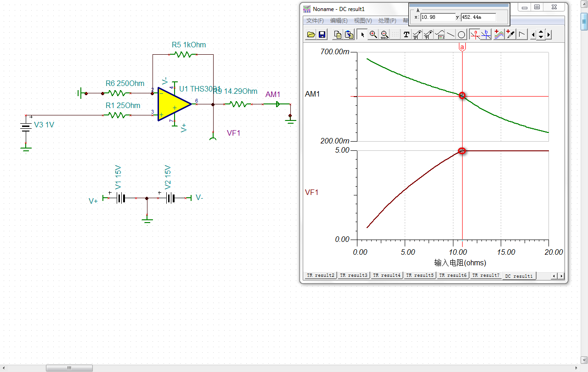
Task: Select the circle drawing tool
Action: [462, 34]
